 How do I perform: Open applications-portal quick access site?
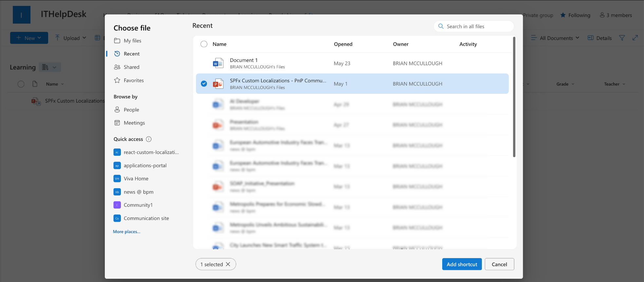click(140, 166)
